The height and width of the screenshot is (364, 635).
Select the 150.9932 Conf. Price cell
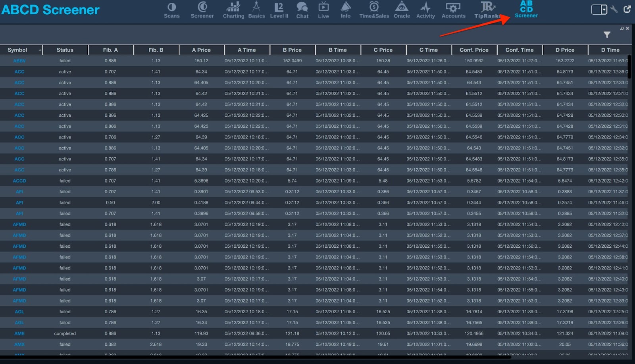point(474,61)
